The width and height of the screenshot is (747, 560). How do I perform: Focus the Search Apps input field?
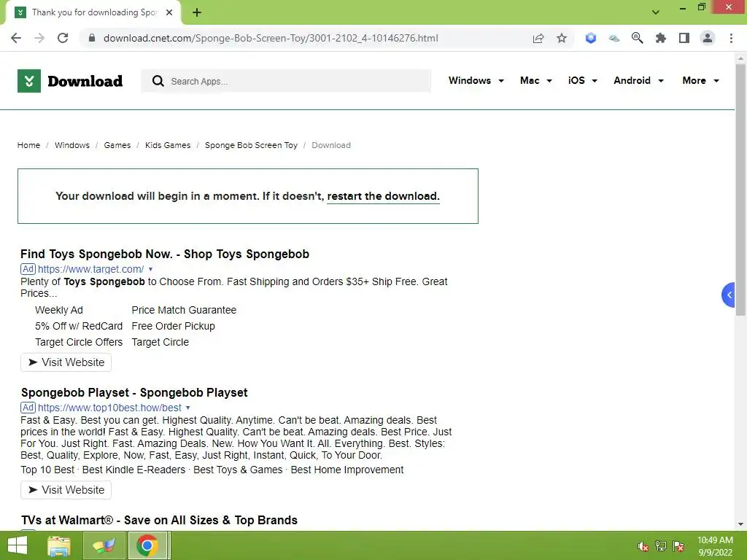pyautogui.click(x=286, y=81)
